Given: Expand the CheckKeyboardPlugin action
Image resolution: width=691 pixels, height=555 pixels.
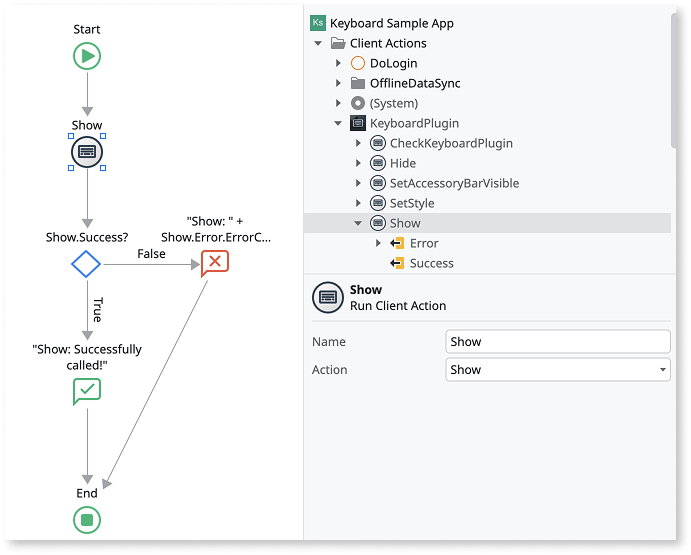Looking at the screenshot, I should [358, 143].
